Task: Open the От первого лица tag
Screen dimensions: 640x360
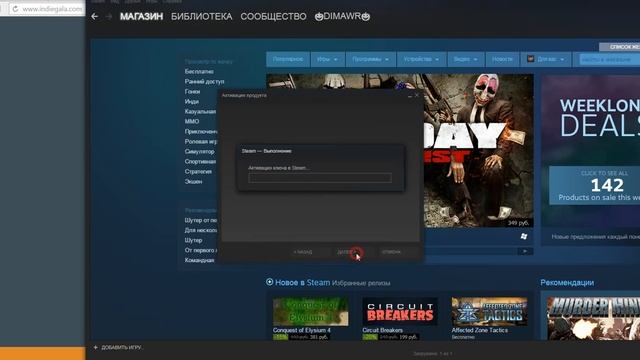Action: (x=201, y=250)
